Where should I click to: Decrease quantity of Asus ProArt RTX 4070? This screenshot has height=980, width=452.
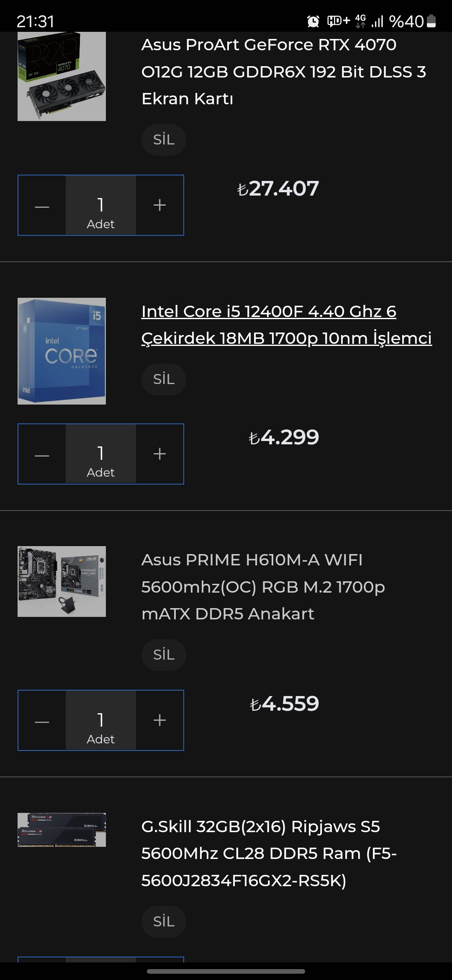(x=42, y=205)
